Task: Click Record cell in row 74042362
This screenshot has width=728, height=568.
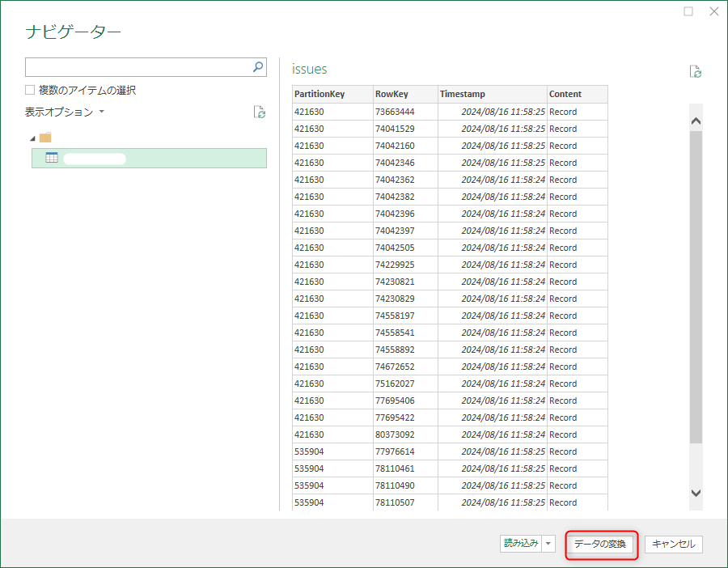Action: [x=578, y=180]
